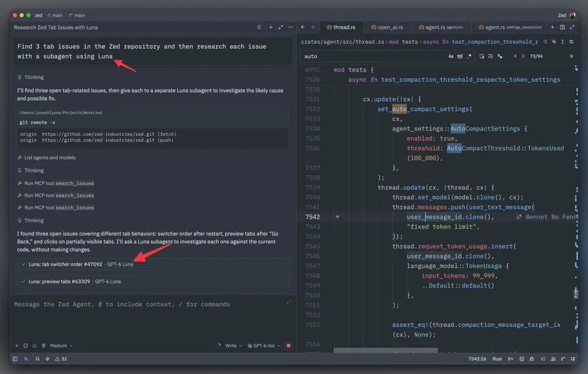Jump to previous search match

515,56
